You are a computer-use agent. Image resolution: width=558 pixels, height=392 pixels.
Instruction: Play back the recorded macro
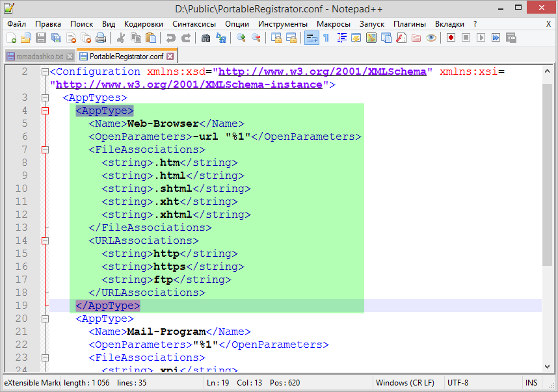click(x=481, y=38)
